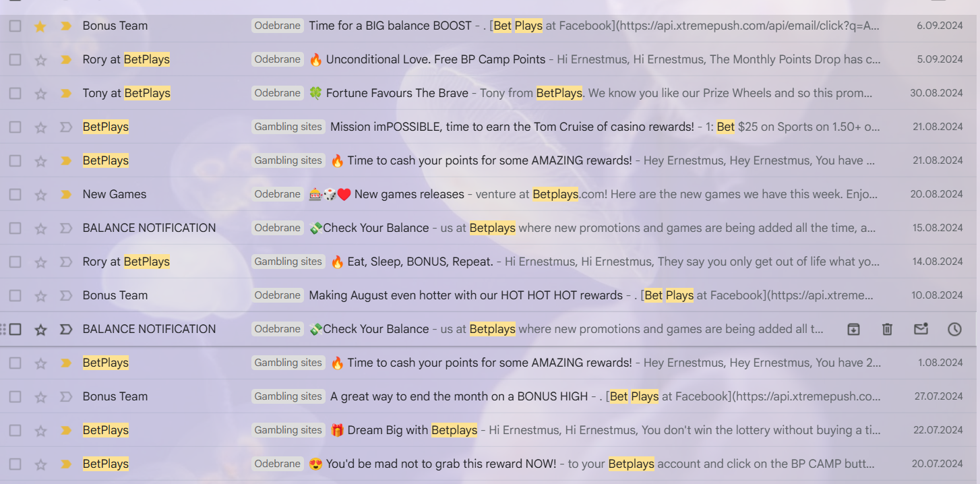Click the trash icon to delete hovered email
Image resolution: width=980 pixels, height=484 pixels.
click(887, 329)
